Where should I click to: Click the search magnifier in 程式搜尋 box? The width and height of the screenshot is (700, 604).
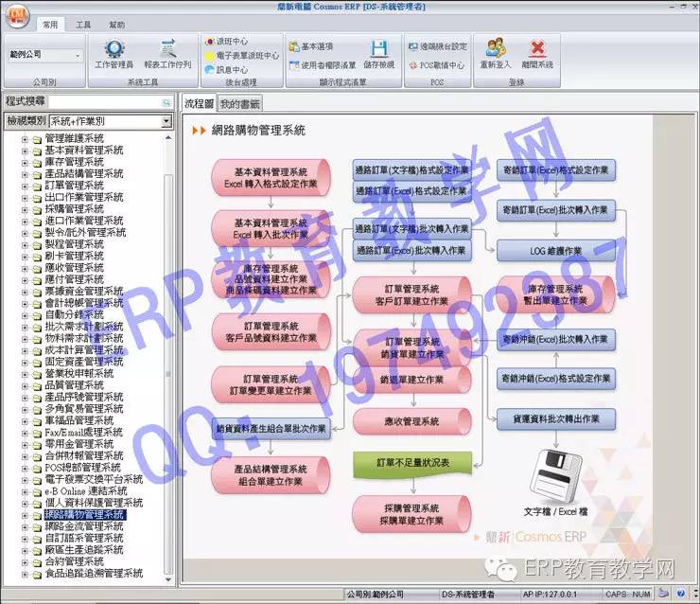(x=166, y=101)
